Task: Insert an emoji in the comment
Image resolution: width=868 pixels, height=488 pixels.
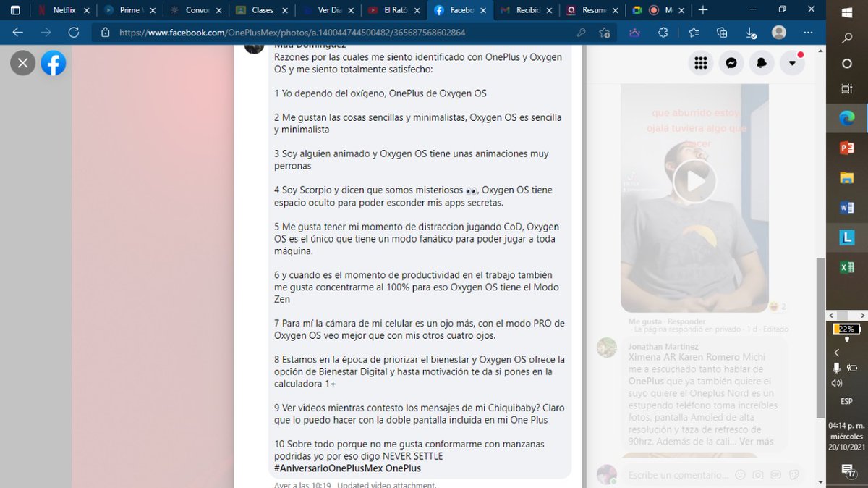Action: point(739,476)
